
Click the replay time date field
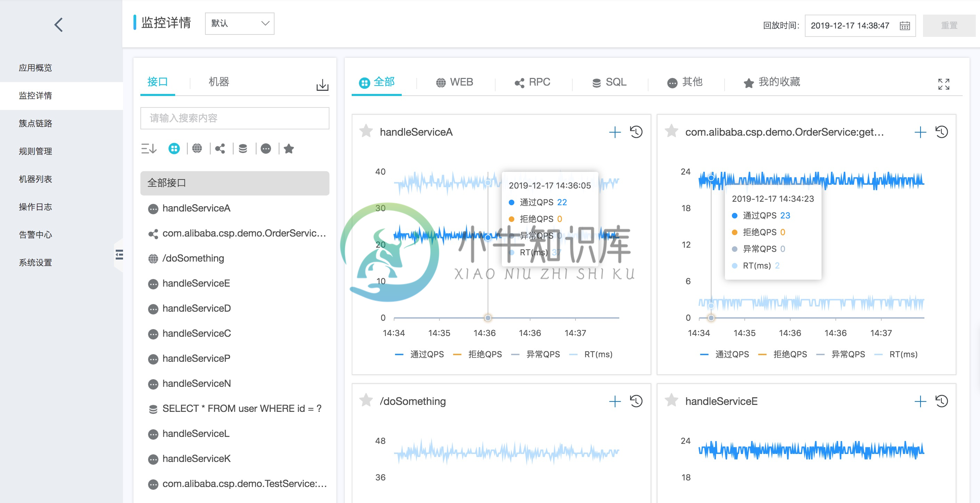pos(860,25)
